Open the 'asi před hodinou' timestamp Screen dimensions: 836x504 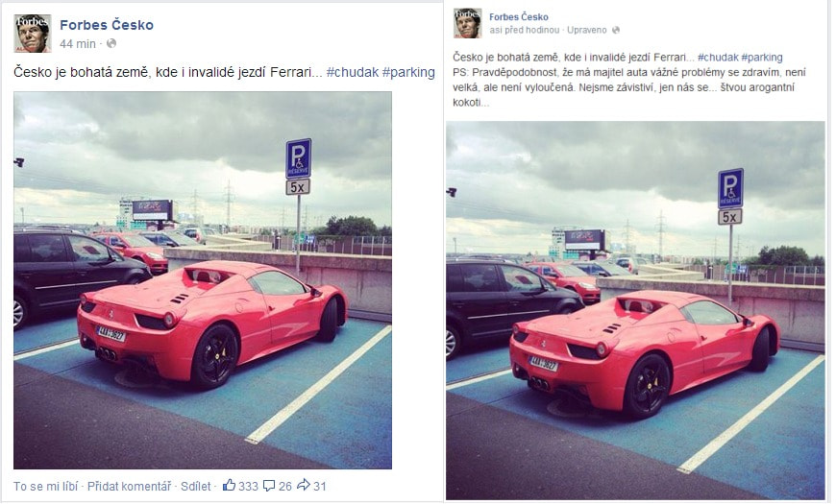point(524,31)
